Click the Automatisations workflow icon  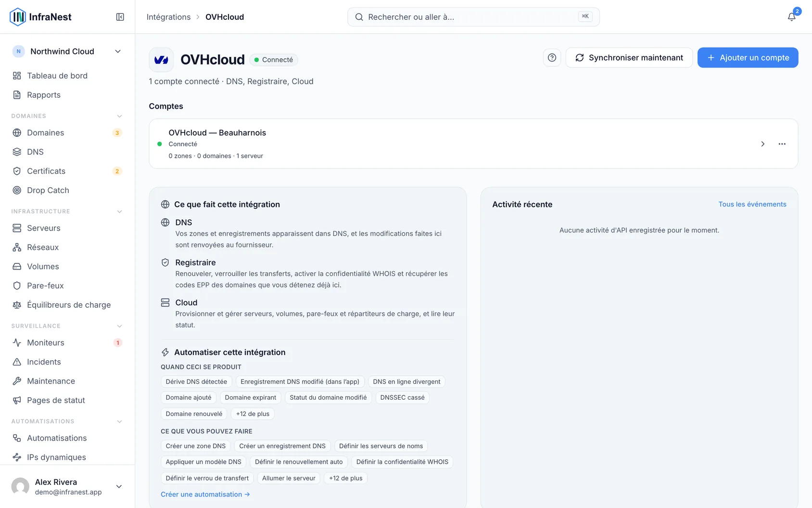point(17,438)
